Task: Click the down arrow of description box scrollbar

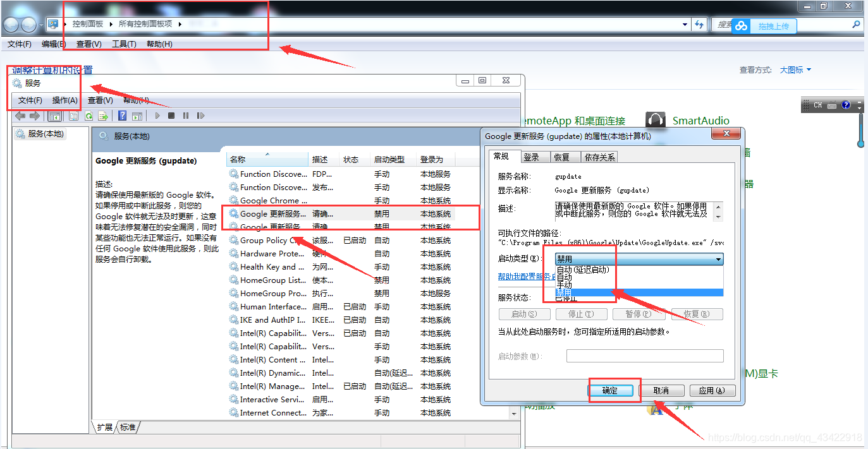Action: 718,217
